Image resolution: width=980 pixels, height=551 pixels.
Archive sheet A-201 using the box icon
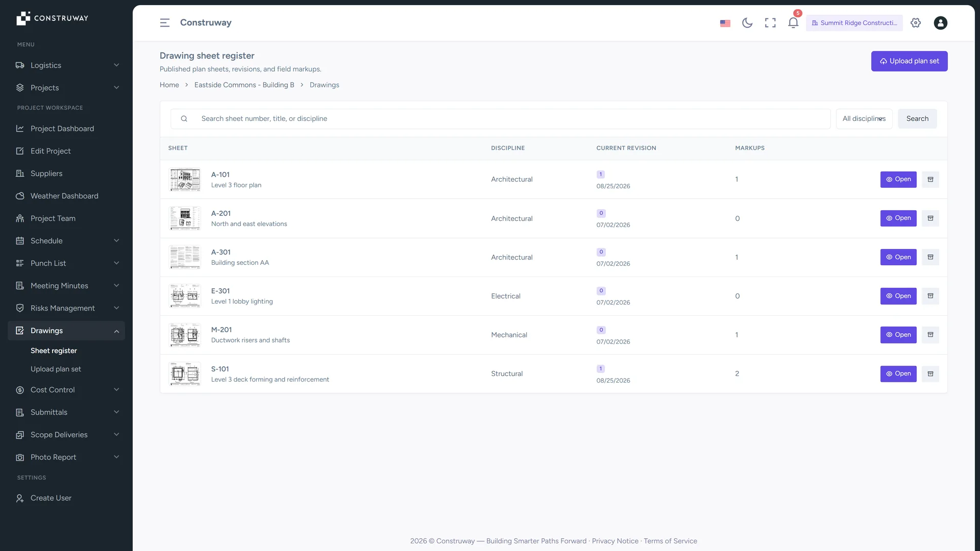[x=930, y=218]
